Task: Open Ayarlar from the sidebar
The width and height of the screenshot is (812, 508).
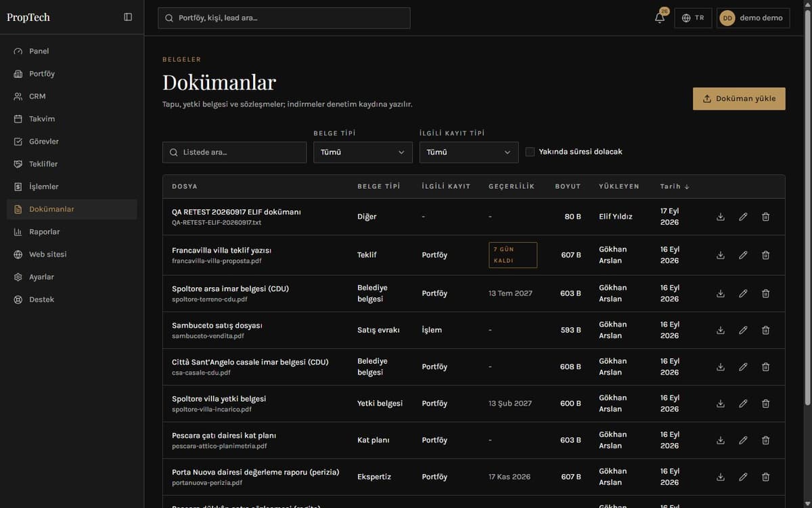Action: point(72,277)
